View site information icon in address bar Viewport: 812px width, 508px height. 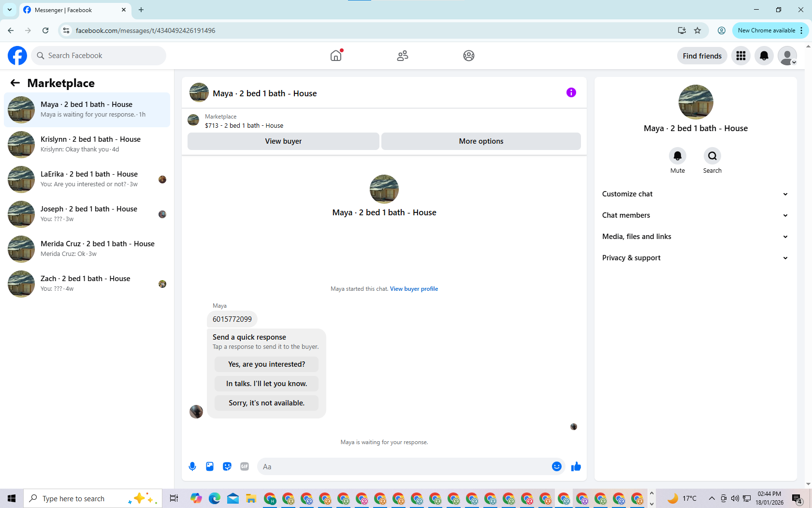66,30
